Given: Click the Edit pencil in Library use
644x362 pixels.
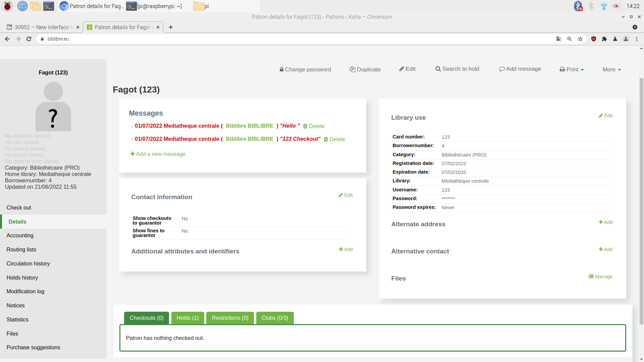Looking at the screenshot, I should [x=605, y=116].
